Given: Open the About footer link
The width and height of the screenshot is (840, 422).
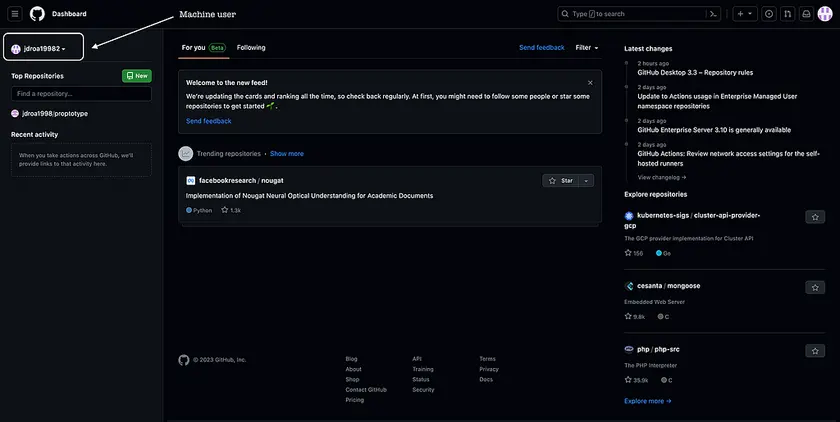Looking at the screenshot, I should click(x=354, y=369).
